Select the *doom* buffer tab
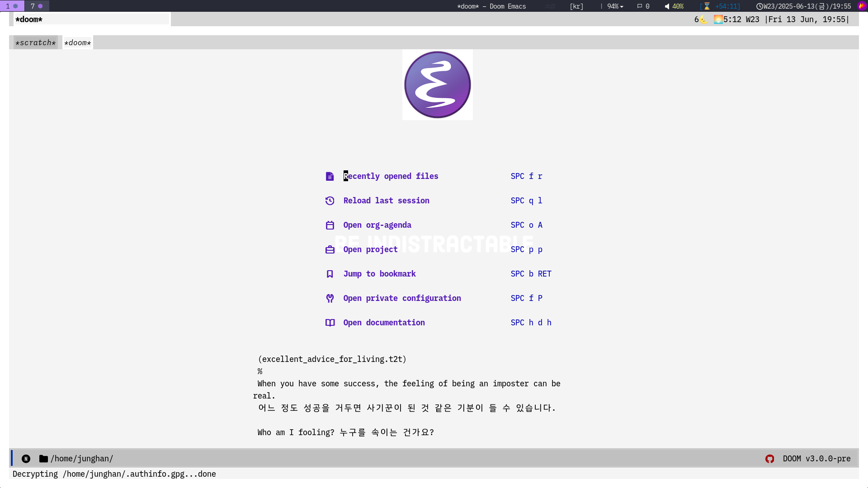The height and width of the screenshot is (488, 868). point(78,42)
